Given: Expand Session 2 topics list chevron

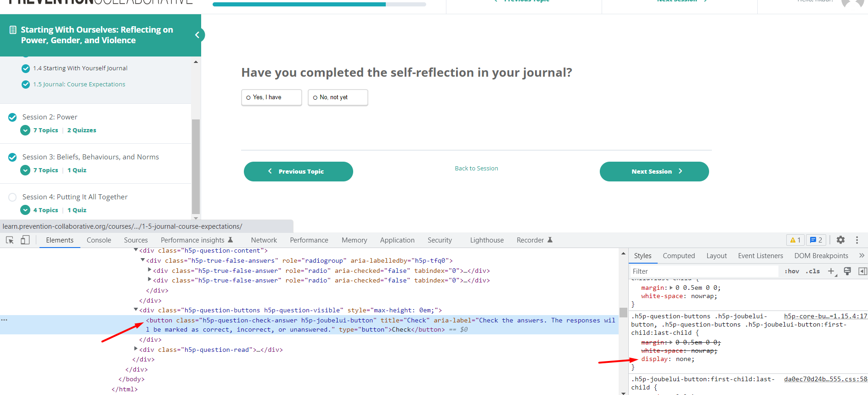Looking at the screenshot, I should (25, 130).
